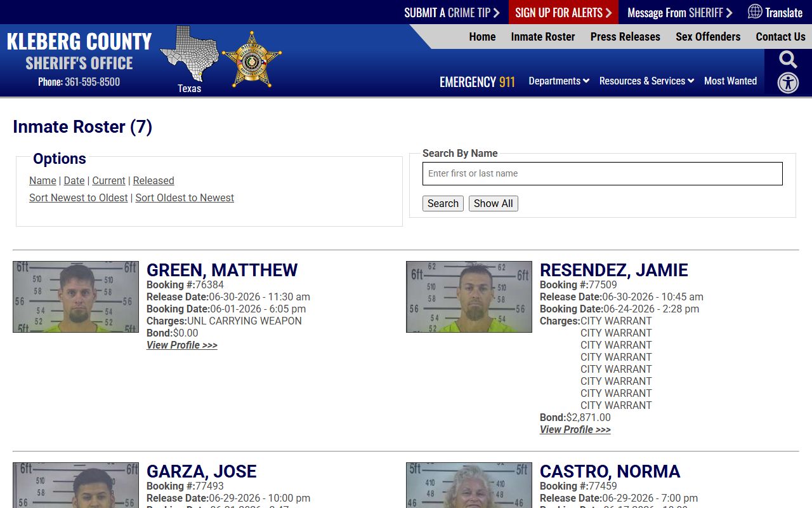Click the name CASTRO, NORMA

point(610,471)
